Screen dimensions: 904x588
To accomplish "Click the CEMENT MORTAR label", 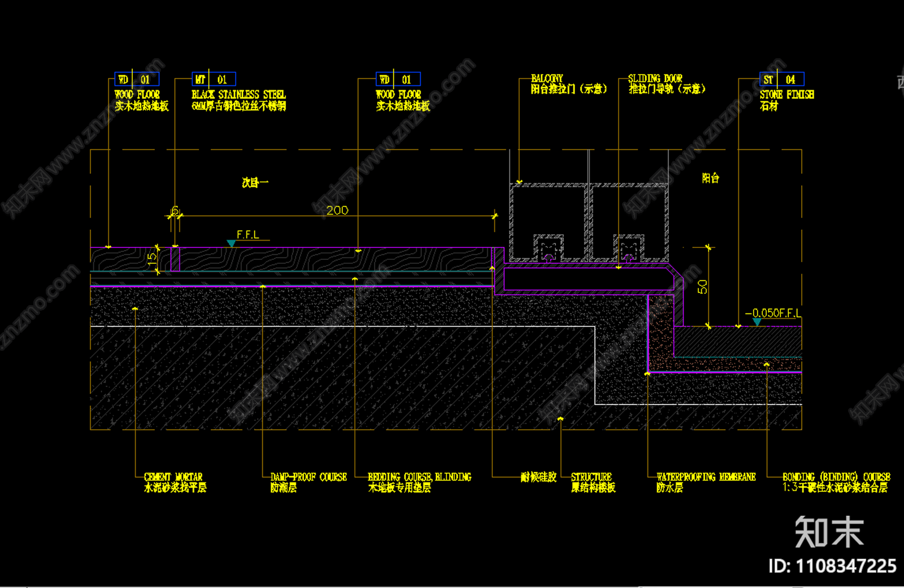I will point(173,477).
